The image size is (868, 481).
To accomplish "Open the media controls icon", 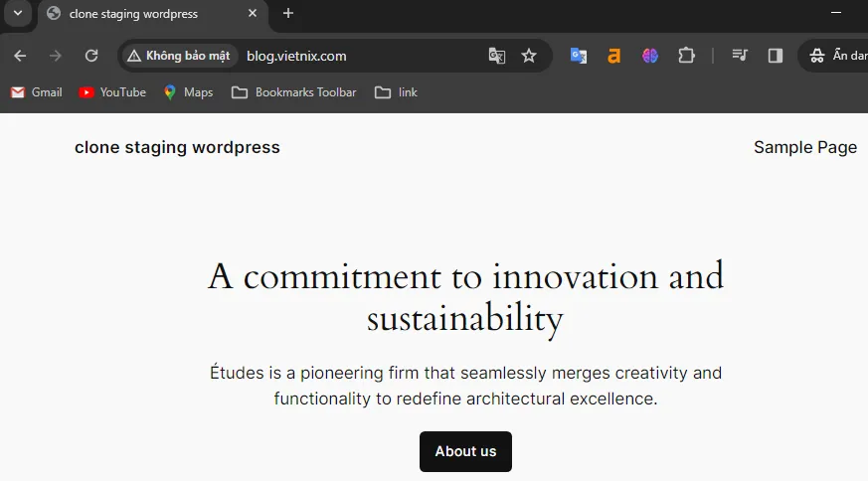I will [740, 56].
